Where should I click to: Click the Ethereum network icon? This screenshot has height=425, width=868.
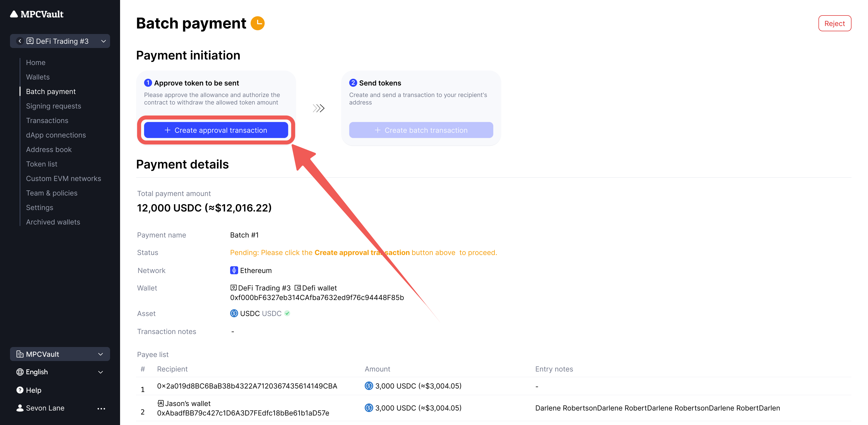(234, 270)
